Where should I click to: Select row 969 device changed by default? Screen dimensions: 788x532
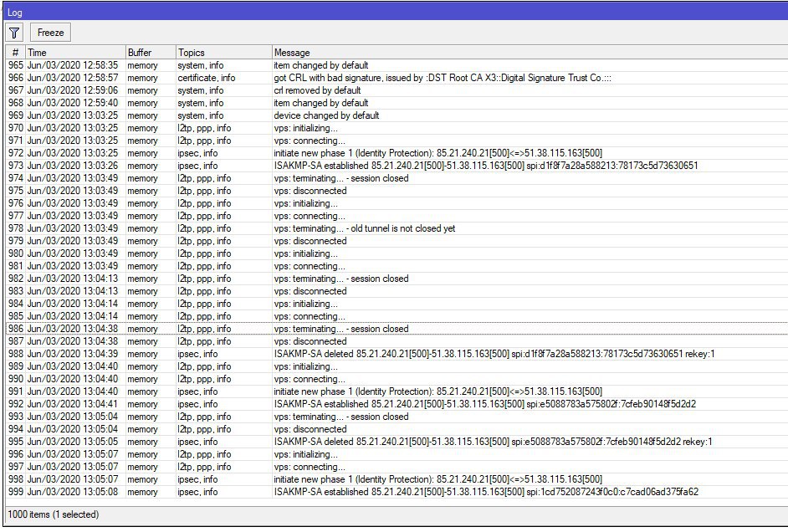(x=397, y=115)
